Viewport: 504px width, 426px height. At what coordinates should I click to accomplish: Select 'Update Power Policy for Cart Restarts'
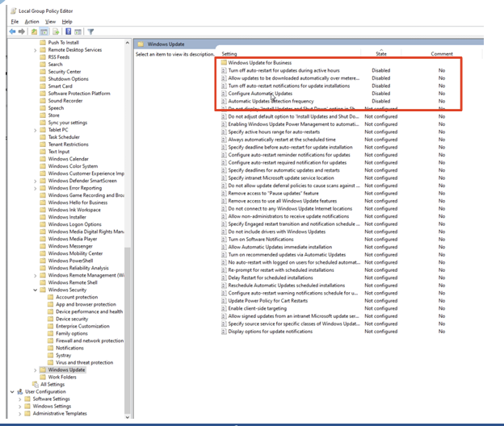268,301
